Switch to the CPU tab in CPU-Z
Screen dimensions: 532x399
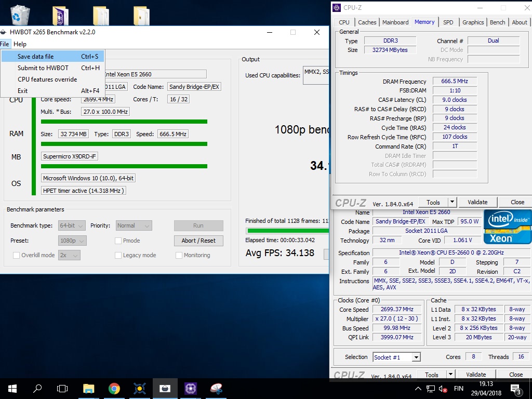344,22
